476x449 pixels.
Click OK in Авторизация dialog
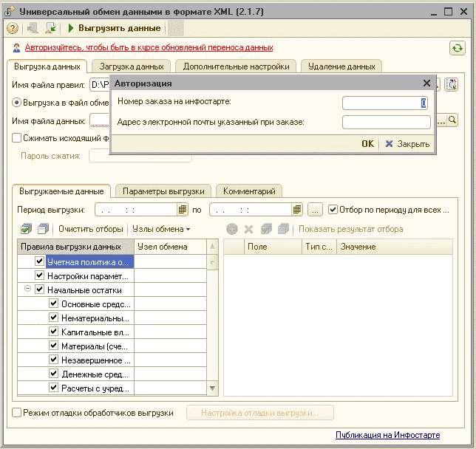367,144
